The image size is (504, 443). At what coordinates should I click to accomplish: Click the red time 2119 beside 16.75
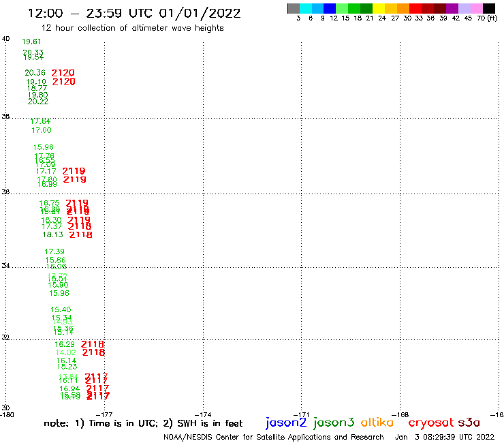[x=77, y=203]
